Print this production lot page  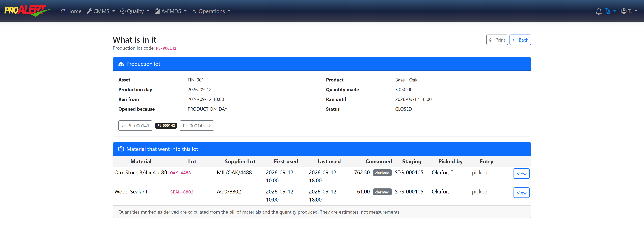click(497, 40)
